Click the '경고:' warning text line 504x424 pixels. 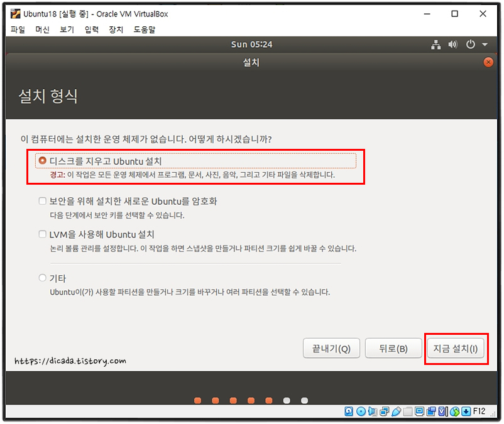[x=192, y=175]
